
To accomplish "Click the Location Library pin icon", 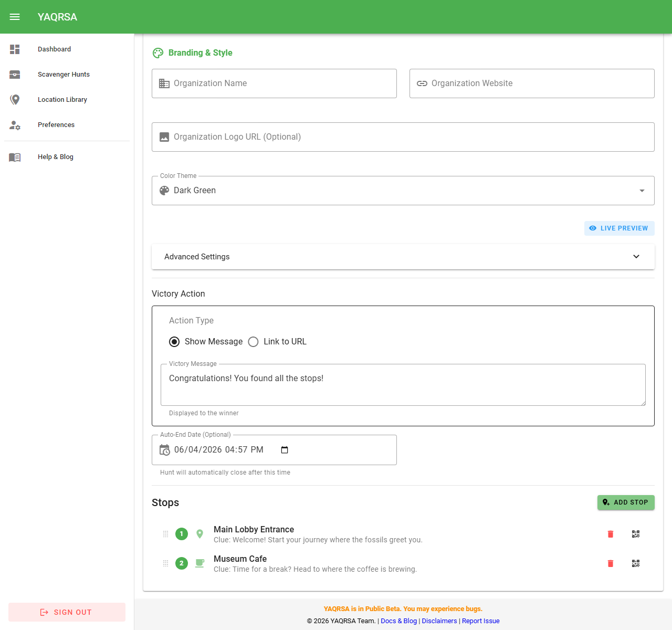I will (15, 100).
